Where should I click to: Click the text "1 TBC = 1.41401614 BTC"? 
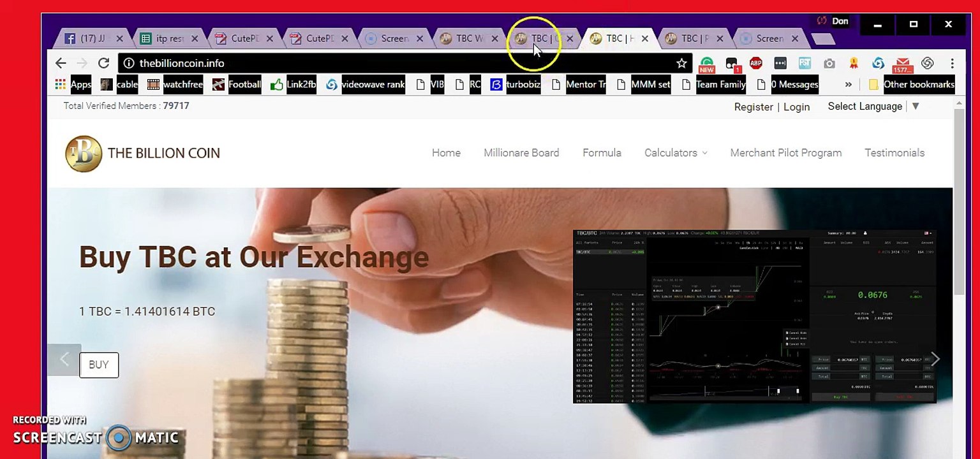click(x=147, y=312)
